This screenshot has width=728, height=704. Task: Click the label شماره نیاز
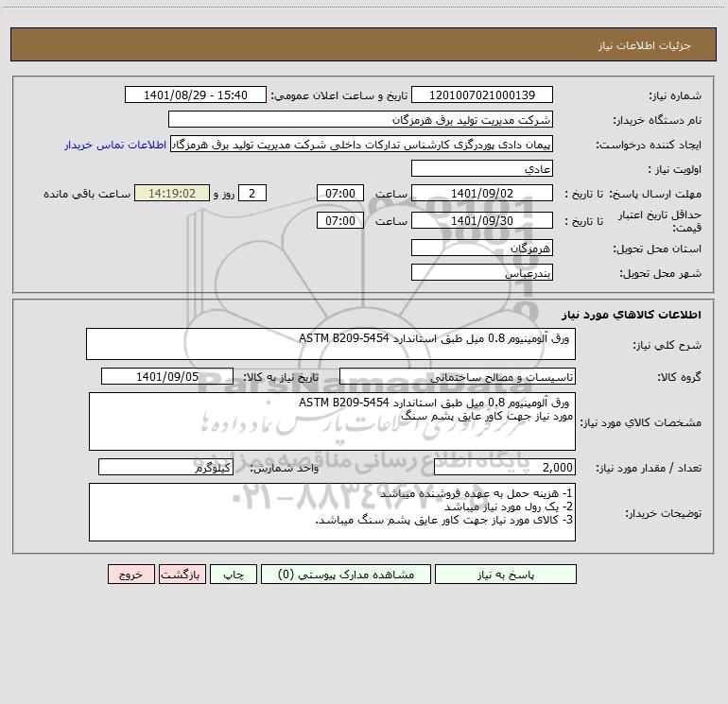point(675,95)
